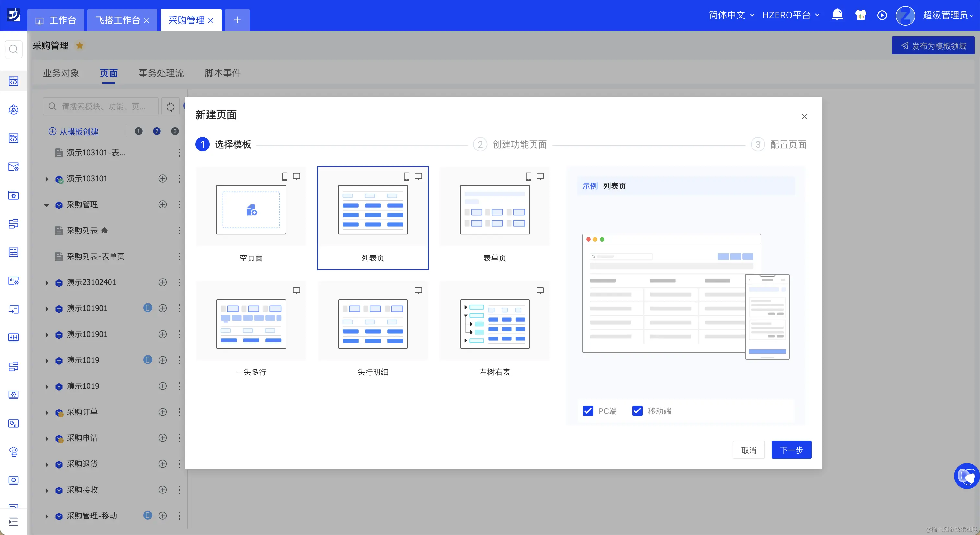Uncheck the PC端 checkbox
The image size is (980, 535).
point(588,411)
